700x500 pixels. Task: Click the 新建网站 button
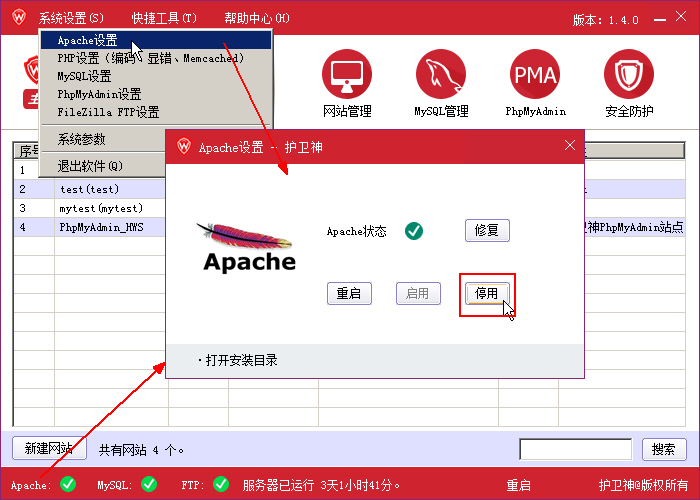tap(49, 448)
